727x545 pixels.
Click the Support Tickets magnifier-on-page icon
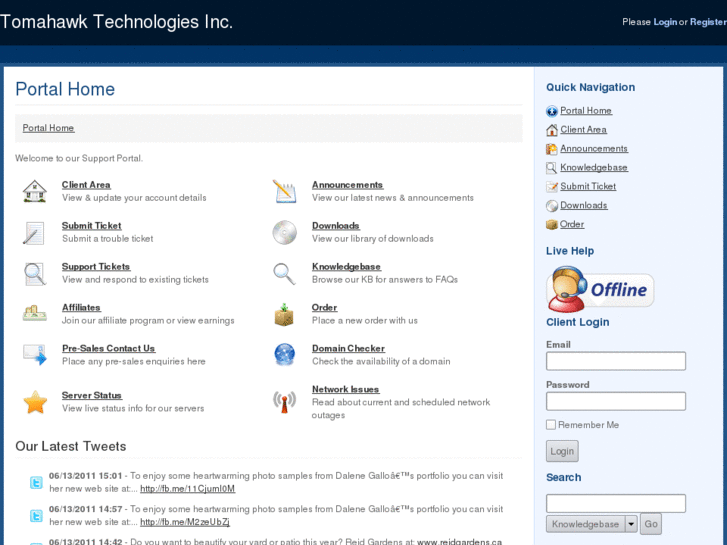pos(35,274)
